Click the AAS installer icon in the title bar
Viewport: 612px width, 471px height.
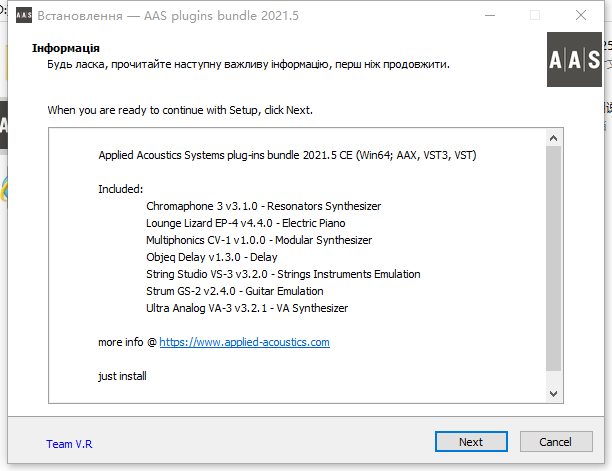click(x=24, y=15)
